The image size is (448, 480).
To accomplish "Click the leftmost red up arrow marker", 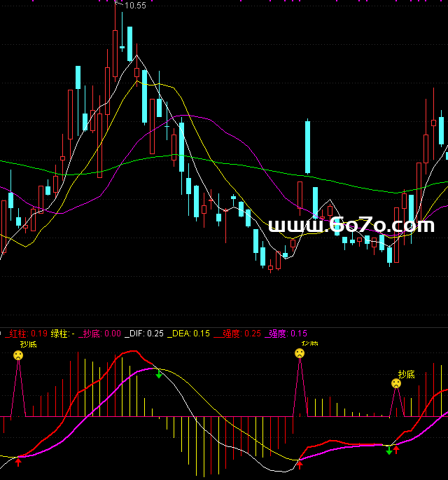I will 18,461.
